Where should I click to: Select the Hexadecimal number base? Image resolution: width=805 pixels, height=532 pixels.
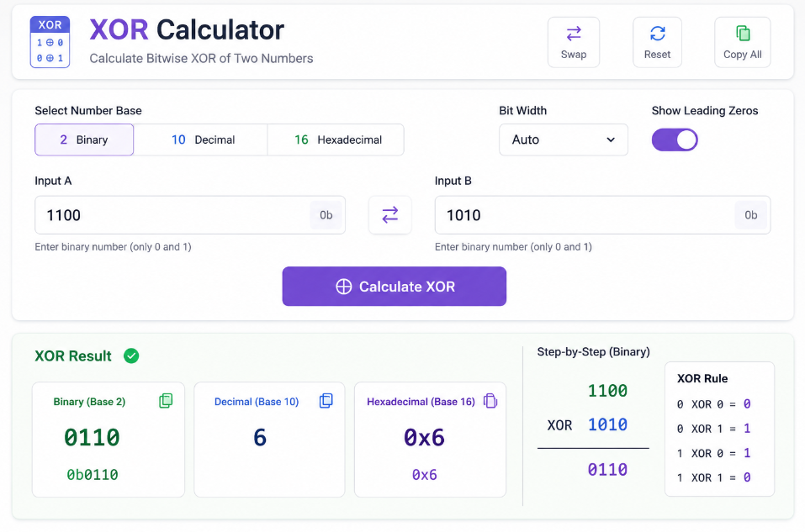(336, 140)
